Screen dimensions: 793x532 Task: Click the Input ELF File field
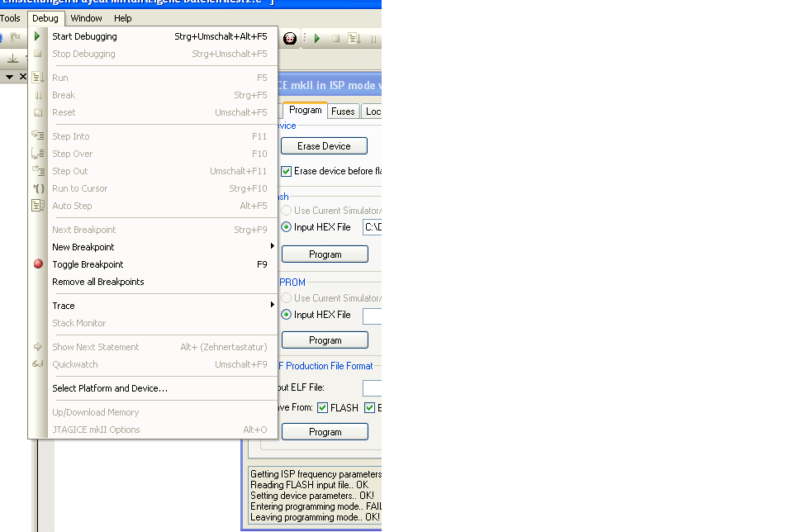pyautogui.click(x=373, y=388)
